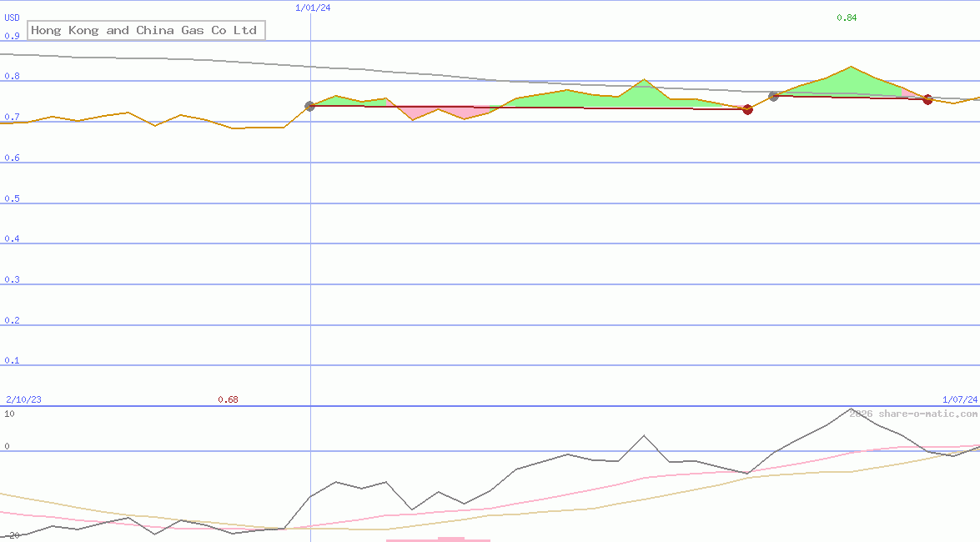Click the 0.3 price axis label
The image size is (980, 542).
pyautogui.click(x=12, y=279)
